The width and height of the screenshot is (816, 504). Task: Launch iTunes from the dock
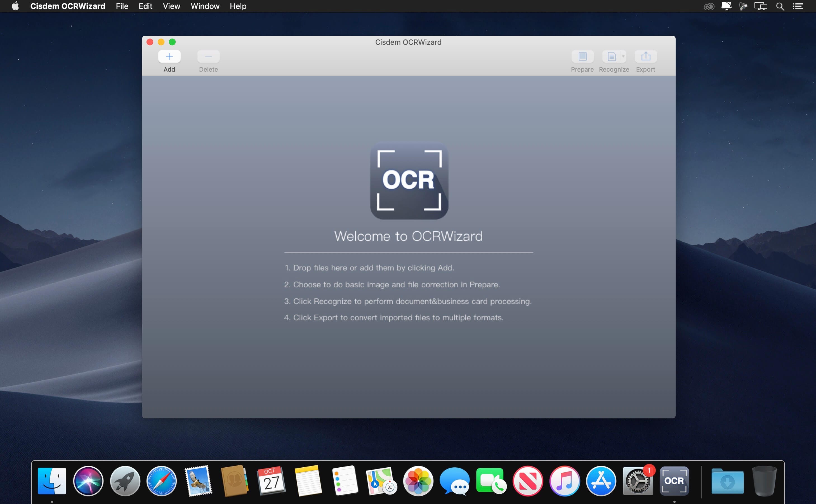(564, 481)
